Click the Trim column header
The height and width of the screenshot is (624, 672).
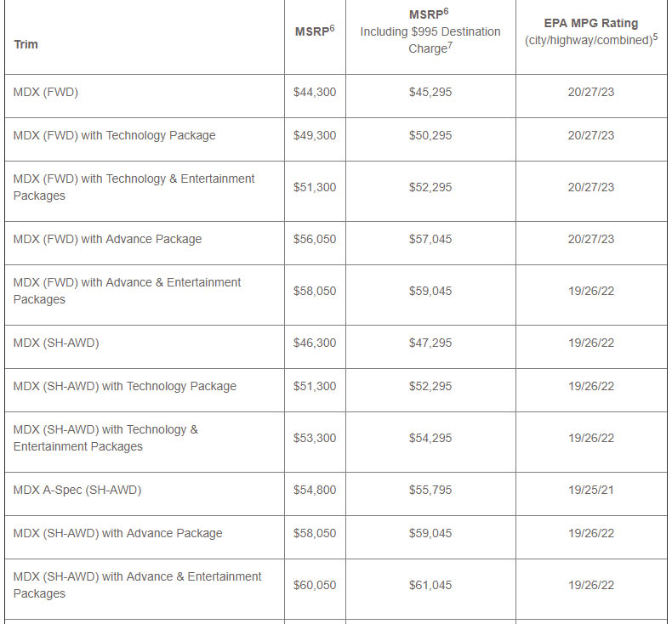[26, 44]
